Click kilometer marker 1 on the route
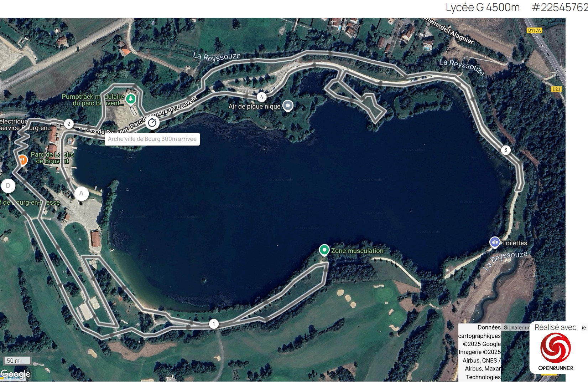 [214, 324]
